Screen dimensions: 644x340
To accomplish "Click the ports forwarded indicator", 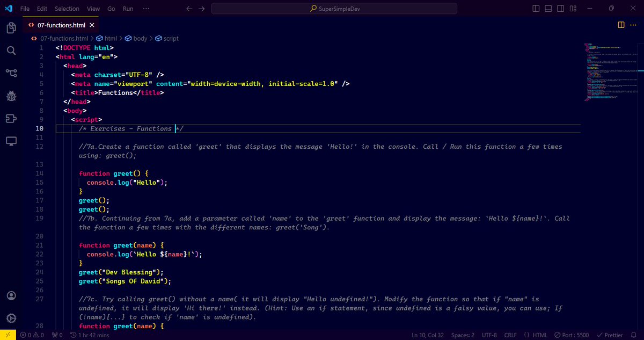I will [x=56, y=335].
